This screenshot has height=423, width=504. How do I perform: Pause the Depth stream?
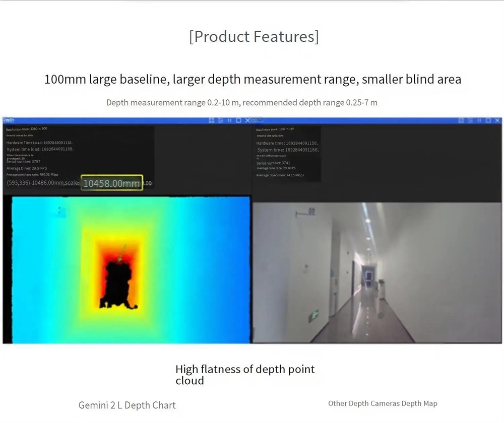point(230,120)
